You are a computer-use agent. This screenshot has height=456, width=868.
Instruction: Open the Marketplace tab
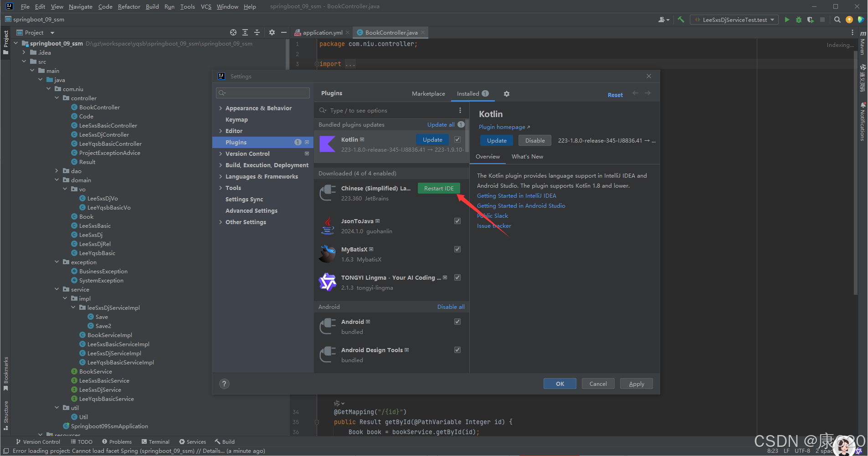pyautogui.click(x=428, y=93)
